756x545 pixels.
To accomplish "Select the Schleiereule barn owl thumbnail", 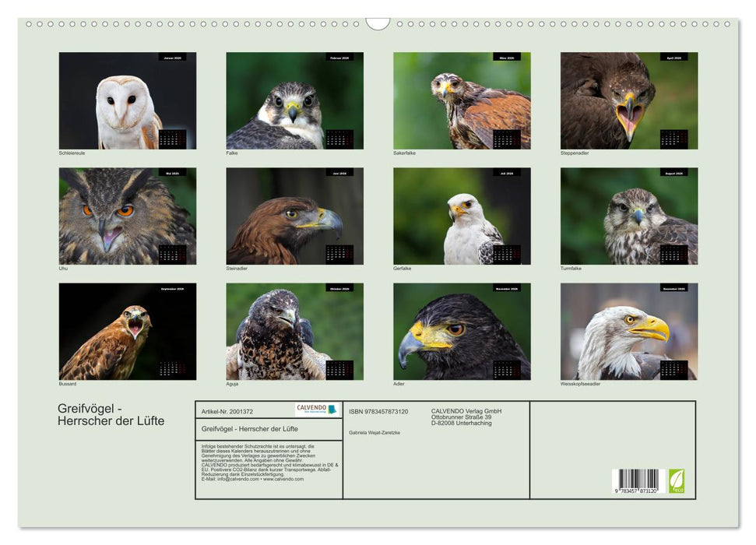I will 127,100.
